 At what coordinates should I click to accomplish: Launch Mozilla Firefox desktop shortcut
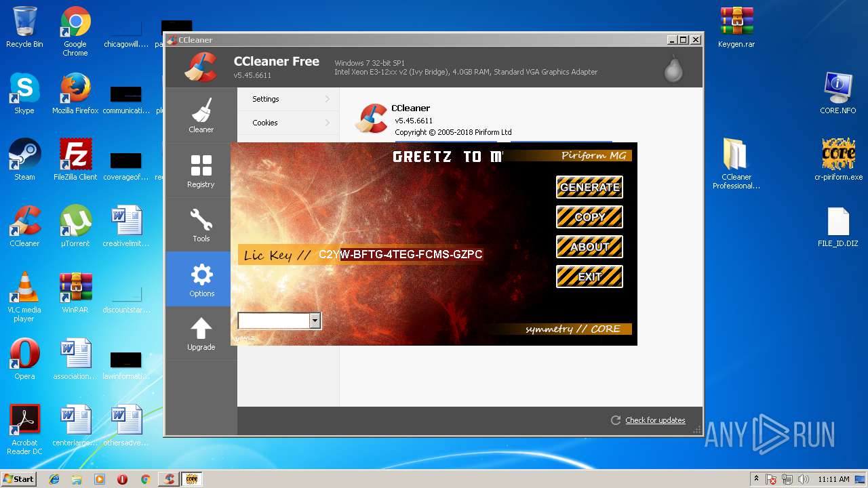(75, 94)
